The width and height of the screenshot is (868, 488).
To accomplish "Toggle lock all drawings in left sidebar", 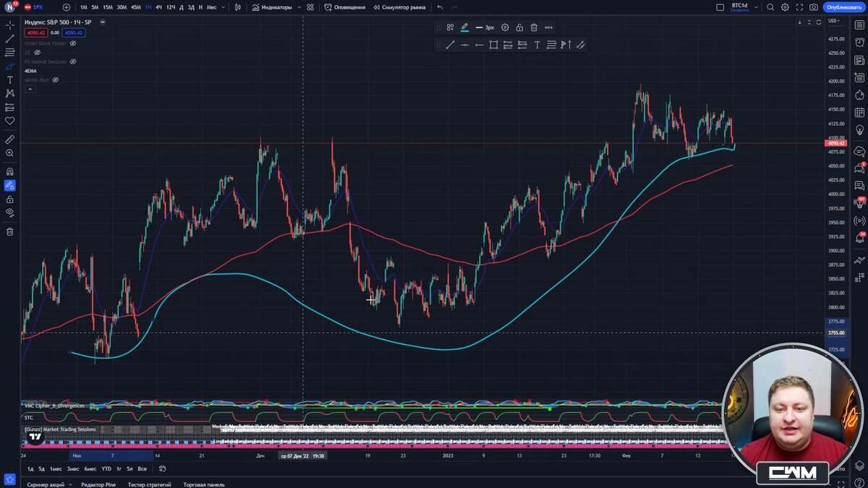I will (10, 199).
